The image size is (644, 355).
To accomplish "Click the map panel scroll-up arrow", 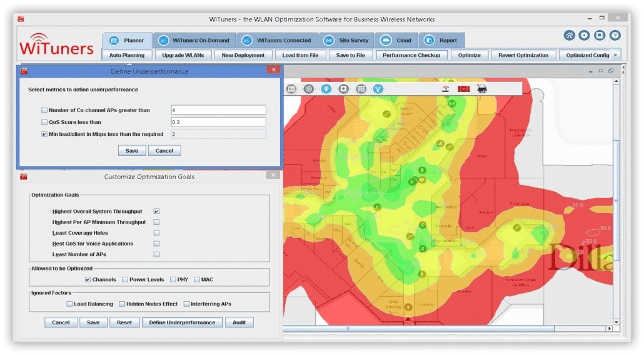I will tap(616, 81).
